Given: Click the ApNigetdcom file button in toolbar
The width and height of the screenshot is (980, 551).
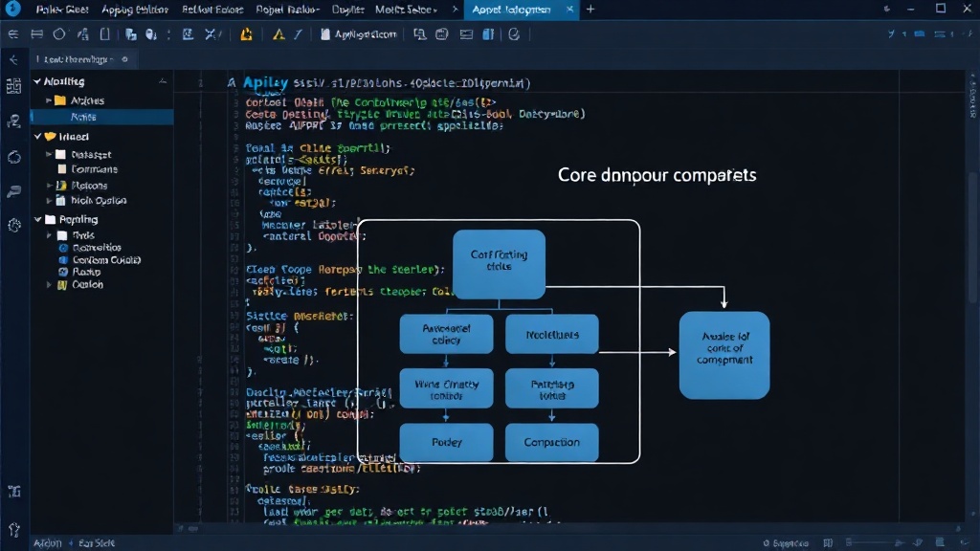Looking at the screenshot, I should click(x=359, y=34).
